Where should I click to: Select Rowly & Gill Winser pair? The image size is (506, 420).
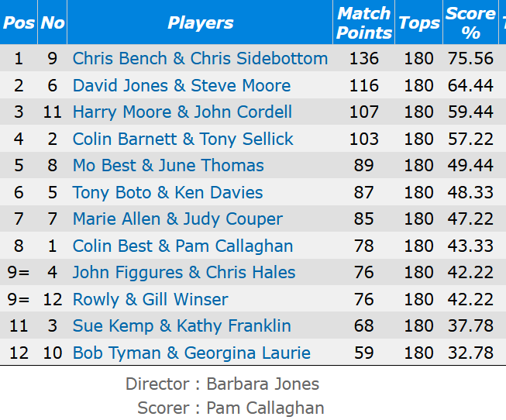coord(150,300)
